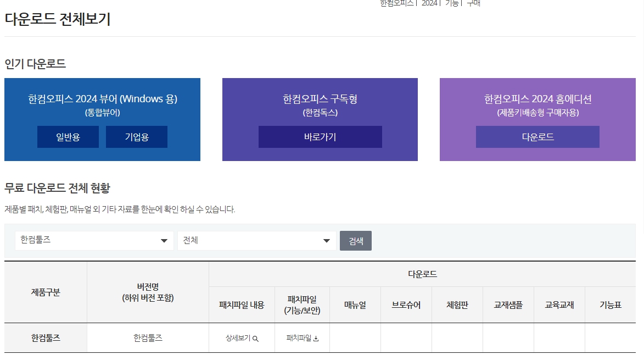The height and width of the screenshot is (360, 644).
Task: Click the 한컴오피스 2024 뷰어 card title
Action: click(x=103, y=99)
